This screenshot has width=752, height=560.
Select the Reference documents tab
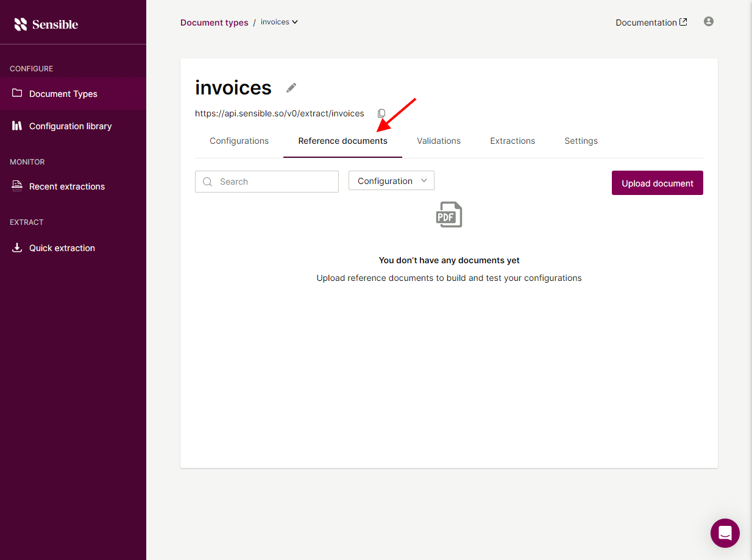click(342, 141)
